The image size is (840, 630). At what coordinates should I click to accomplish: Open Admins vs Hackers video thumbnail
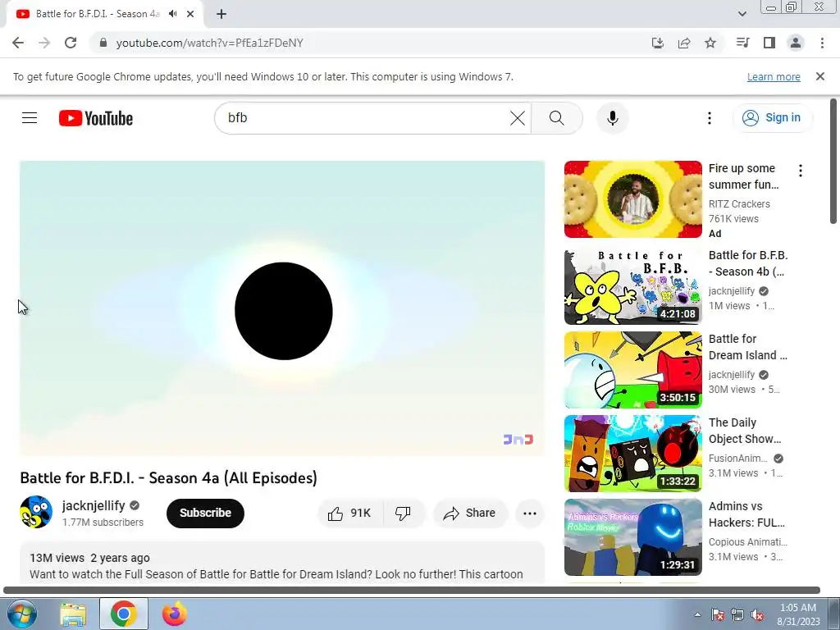pyautogui.click(x=632, y=537)
